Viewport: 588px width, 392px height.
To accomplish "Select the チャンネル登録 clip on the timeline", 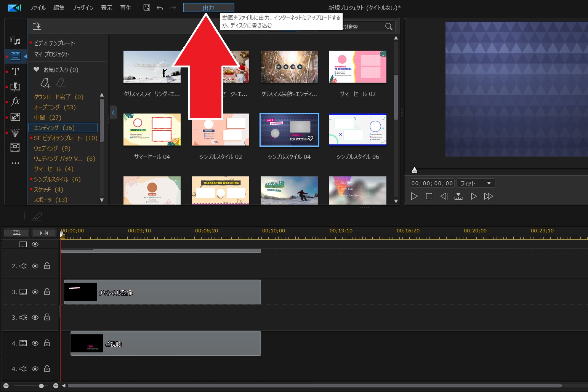I will [163, 292].
